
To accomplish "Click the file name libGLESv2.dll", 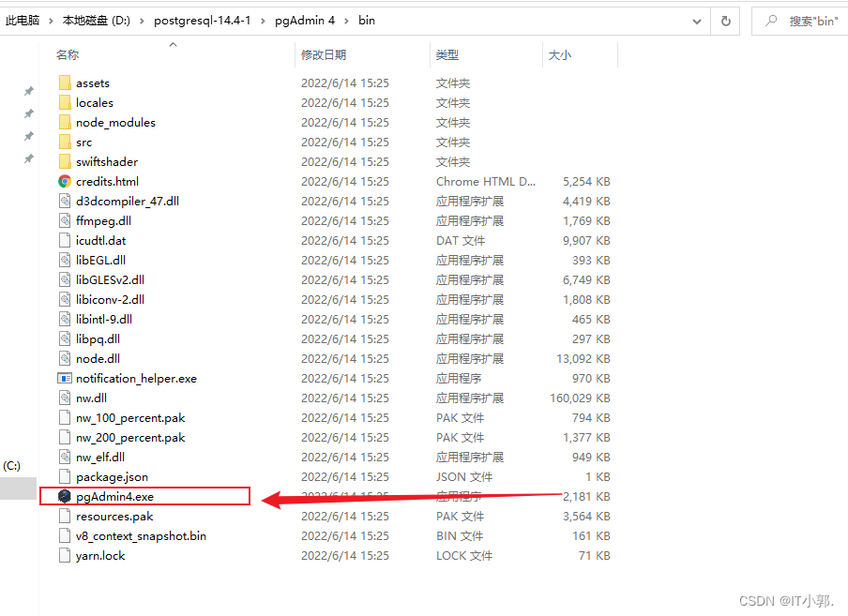I will point(110,280).
